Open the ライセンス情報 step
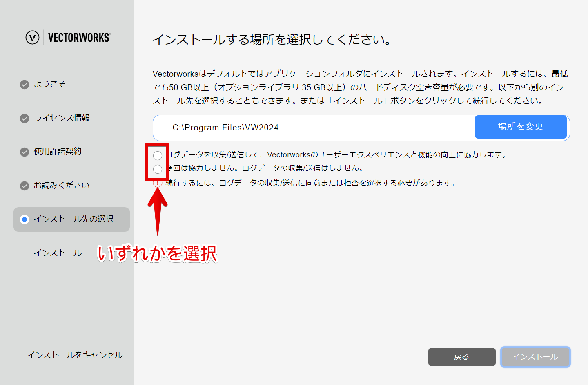The height and width of the screenshot is (385, 588). point(62,118)
